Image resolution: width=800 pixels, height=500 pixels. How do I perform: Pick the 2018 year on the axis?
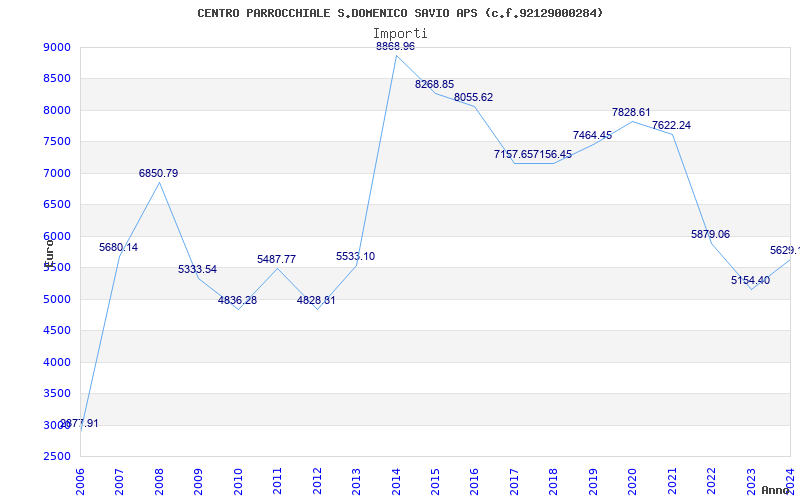tap(554, 482)
